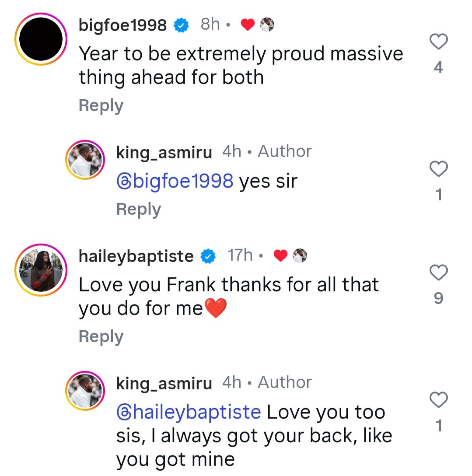Click the red heart indicator on haileybaptiste's comment
Image resolution: width=472 pixels, height=476 pixels.
pyautogui.click(x=281, y=255)
